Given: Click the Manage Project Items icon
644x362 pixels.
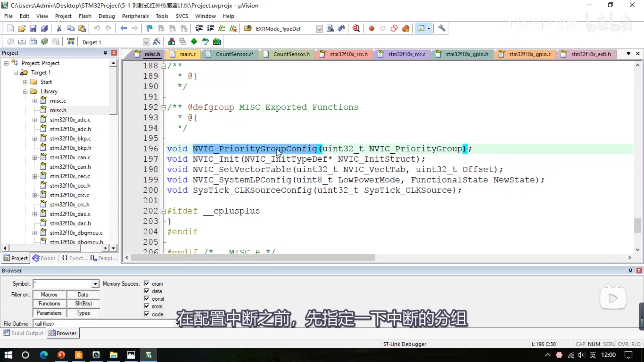Looking at the screenshot, I should point(171,42).
